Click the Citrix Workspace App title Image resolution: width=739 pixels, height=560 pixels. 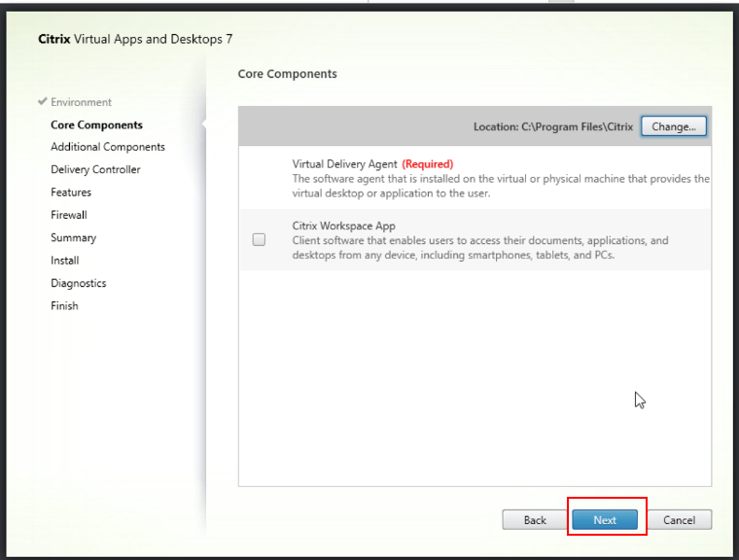(x=343, y=226)
